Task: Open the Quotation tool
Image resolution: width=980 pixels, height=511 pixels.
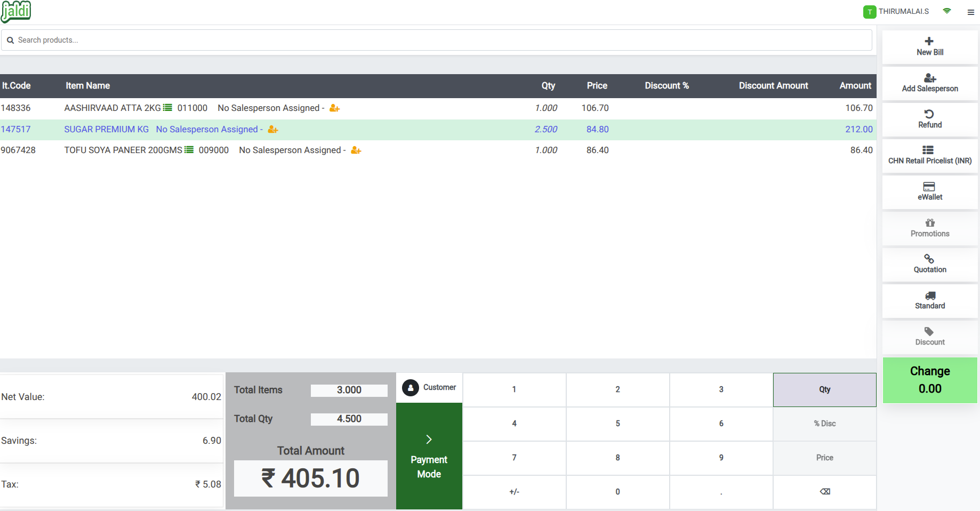Action: [x=929, y=264]
